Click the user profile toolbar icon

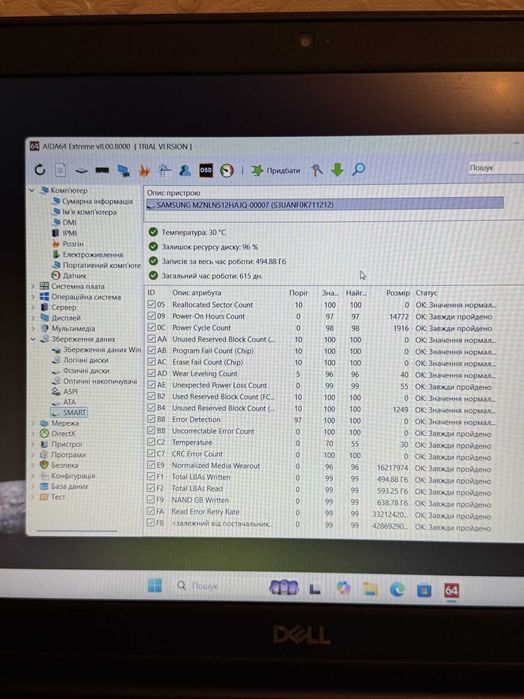coord(185,170)
